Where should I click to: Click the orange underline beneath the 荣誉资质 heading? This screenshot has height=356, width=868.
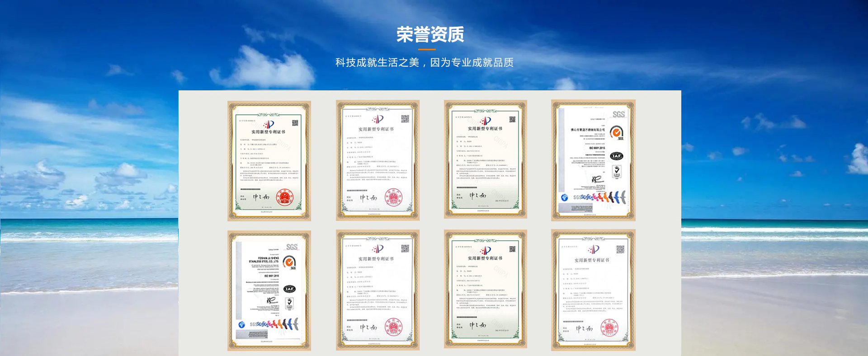click(x=427, y=49)
